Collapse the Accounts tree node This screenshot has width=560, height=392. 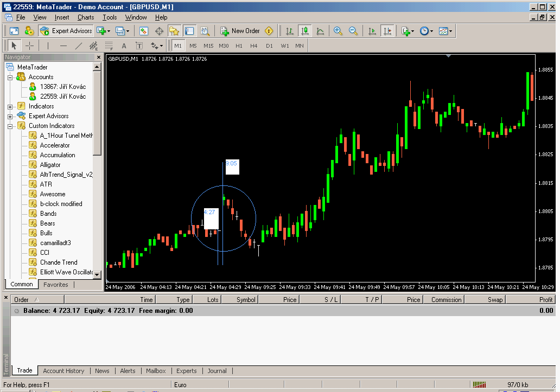tap(10, 78)
